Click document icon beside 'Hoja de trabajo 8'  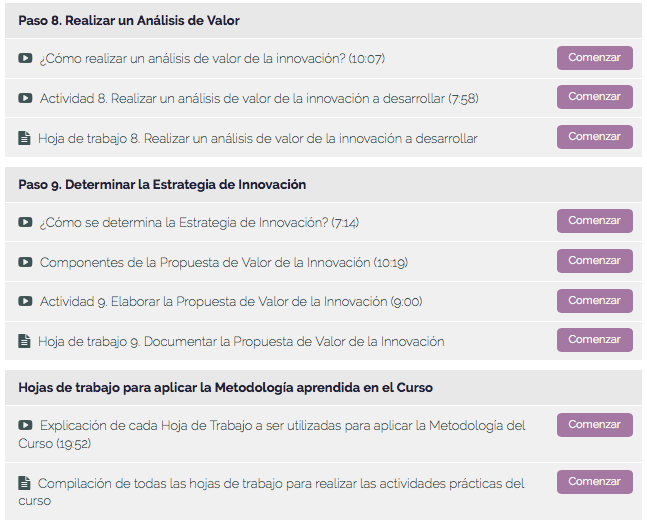[x=25, y=138]
